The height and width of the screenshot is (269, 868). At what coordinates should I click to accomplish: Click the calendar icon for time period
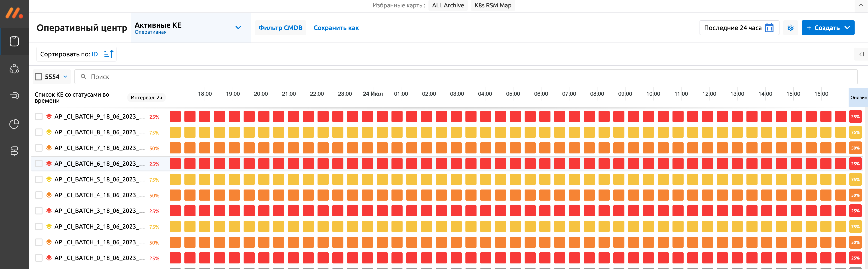[769, 28]
